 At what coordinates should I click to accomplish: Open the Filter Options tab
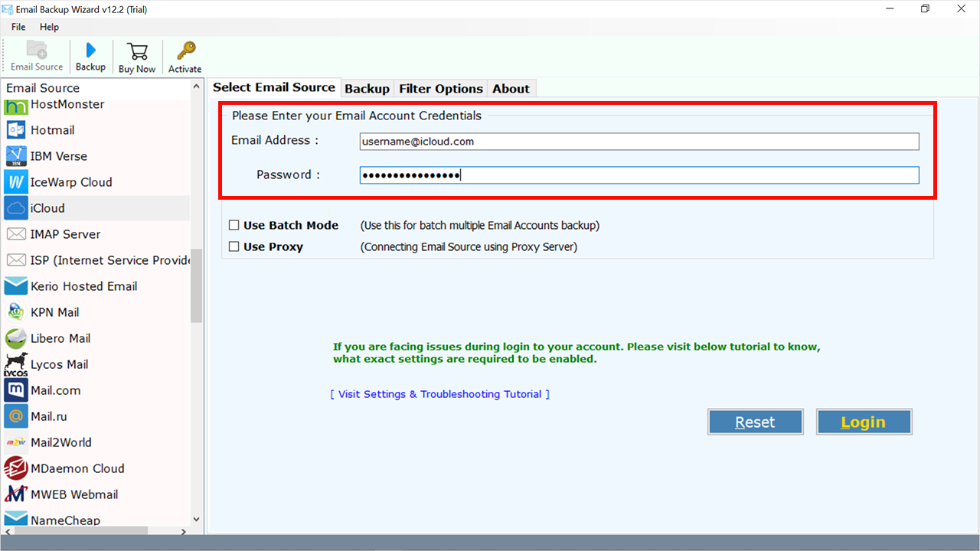tap(441, 89)
